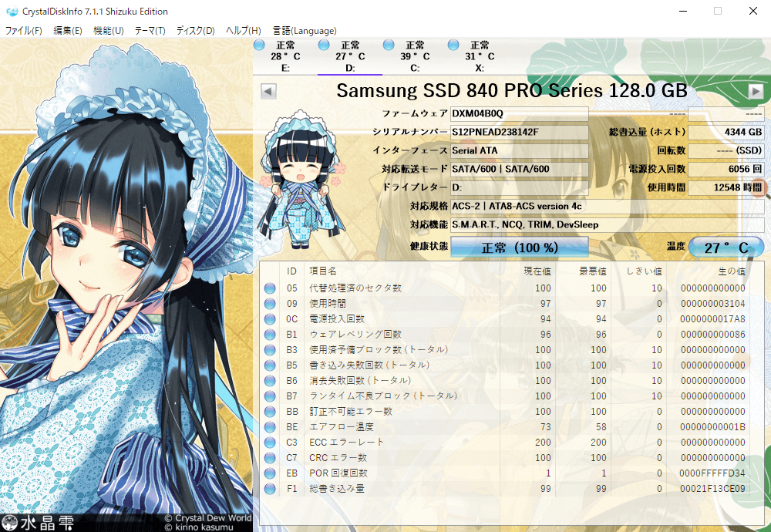Screen dimensions: 771x532
Task: Open the ディスク(D) menu
Action: pos(195,31)
